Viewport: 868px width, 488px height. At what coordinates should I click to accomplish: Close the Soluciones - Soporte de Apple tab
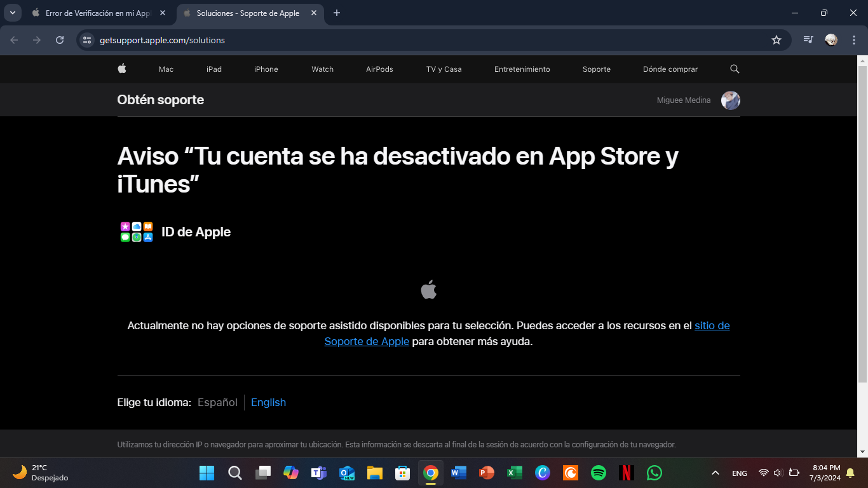point(313,13)
